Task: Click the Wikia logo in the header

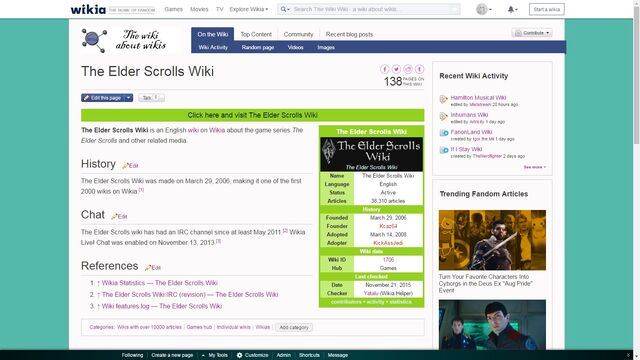Action: click(x=88, y=9)
